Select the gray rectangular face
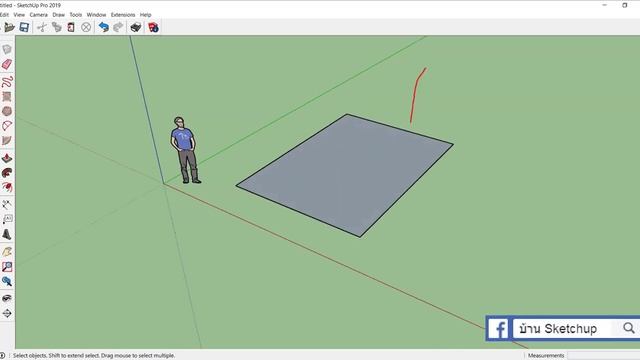 click(345, 176)
